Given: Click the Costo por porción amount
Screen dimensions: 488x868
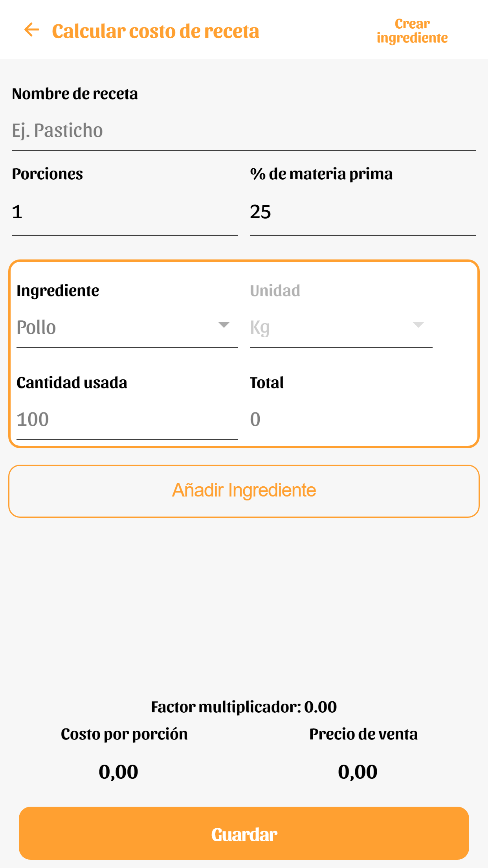Looking at the screenshot, I should [x=118, y=772].
